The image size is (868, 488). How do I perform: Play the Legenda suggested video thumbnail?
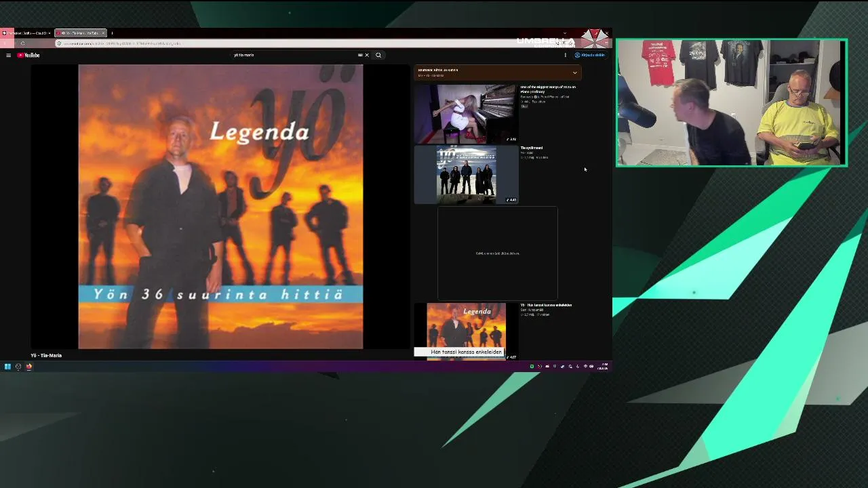point(466,331)
